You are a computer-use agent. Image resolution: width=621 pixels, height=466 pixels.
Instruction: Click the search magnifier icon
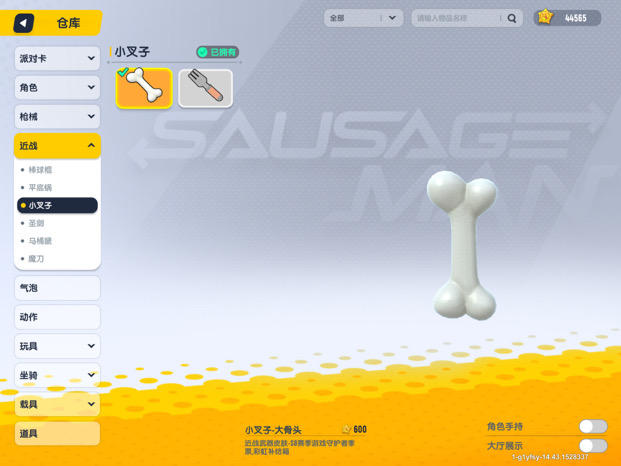click(512, 18)
